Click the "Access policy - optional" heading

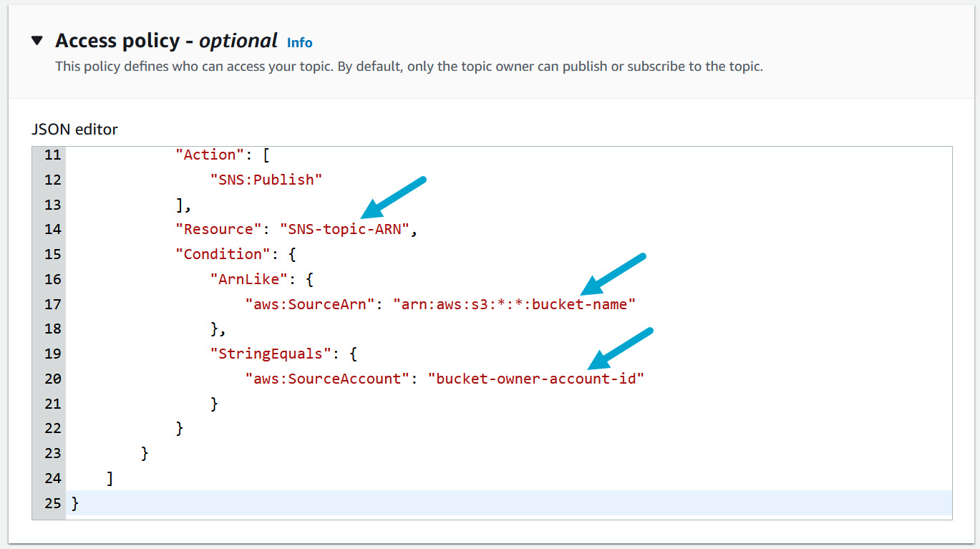point(166,42)
